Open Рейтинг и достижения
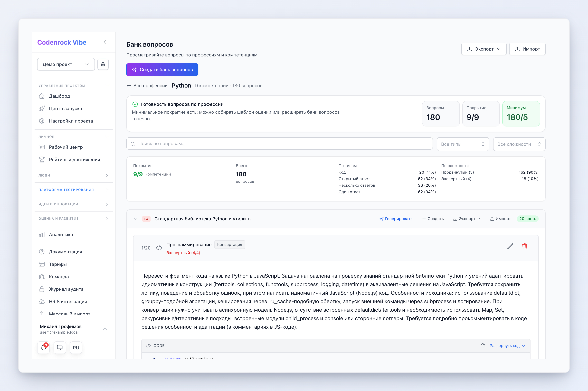The width and height of the screenshot is (588, 391). pyautogui.click(x=74, y=160)
